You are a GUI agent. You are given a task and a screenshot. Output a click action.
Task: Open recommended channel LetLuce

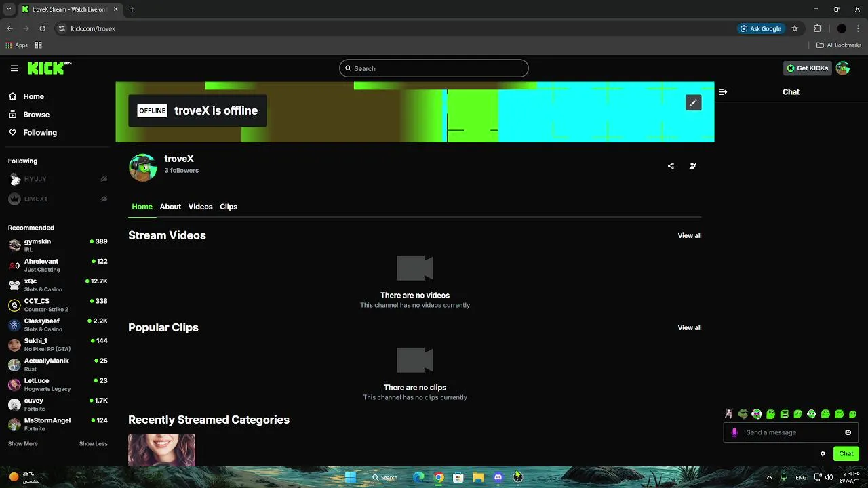[x=58, y=384]
